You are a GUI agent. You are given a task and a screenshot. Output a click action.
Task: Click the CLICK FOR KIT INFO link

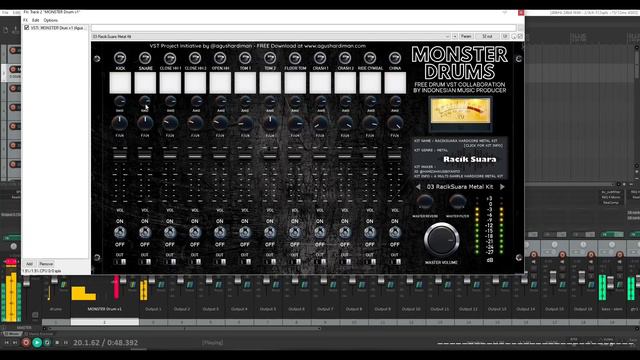484,145
